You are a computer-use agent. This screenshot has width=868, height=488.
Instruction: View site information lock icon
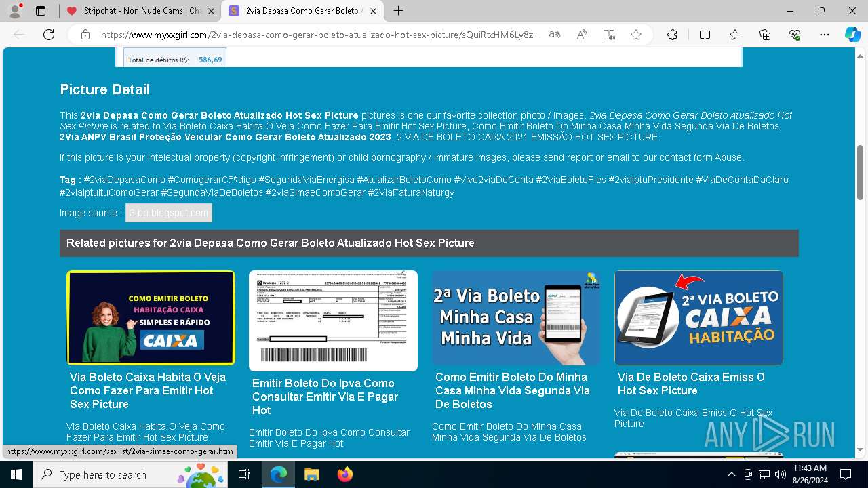point(85,35)
